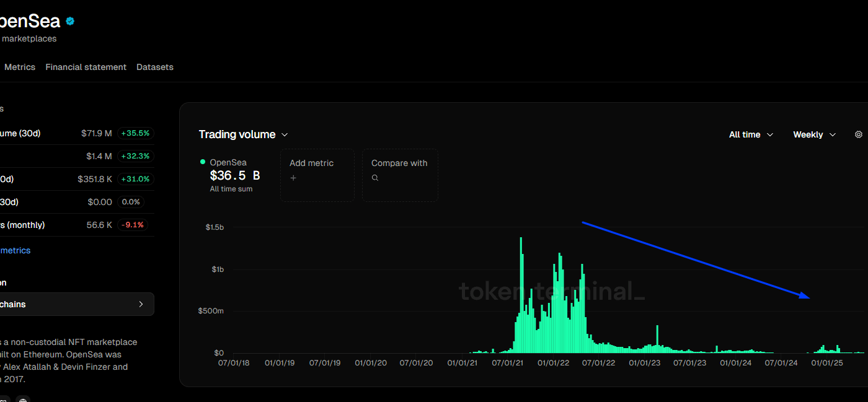Screen dimensions: 868x402
Task: Click the 07/01/19 x-axis date
Action: click(325, 363)
